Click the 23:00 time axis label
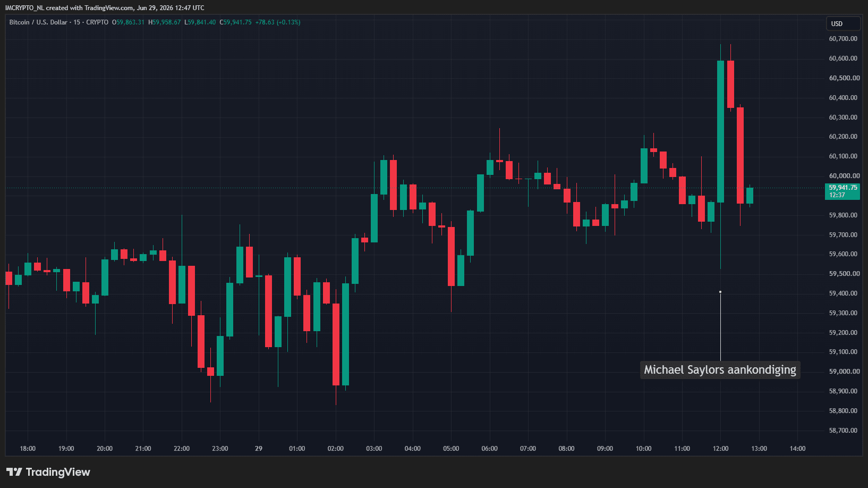This screenshot has width=868, height=488. [220, 449]
